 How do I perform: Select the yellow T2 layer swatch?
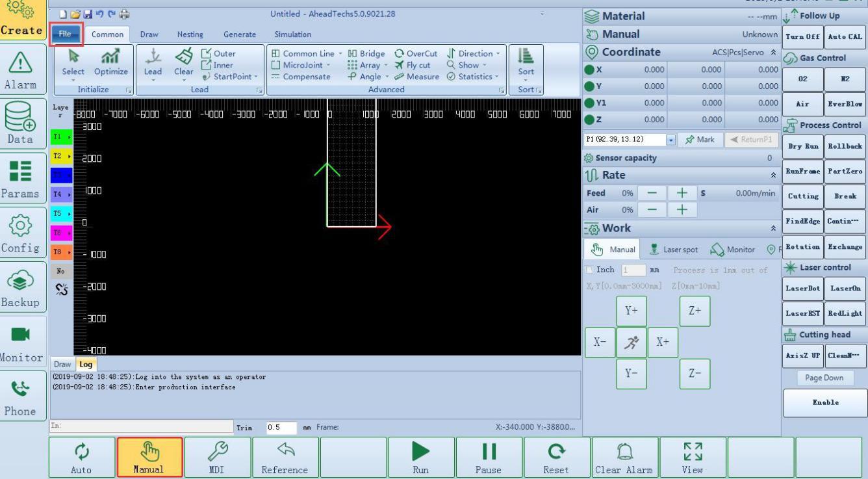tap(62, 156)
